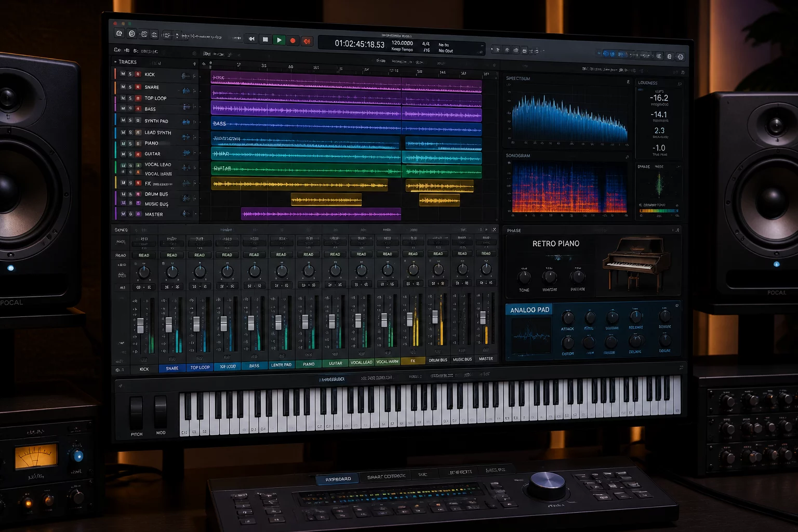Screen dimensions: 798x532
Task: Toggle the orange loop/cycle button in transport
Action: point(307,41)
